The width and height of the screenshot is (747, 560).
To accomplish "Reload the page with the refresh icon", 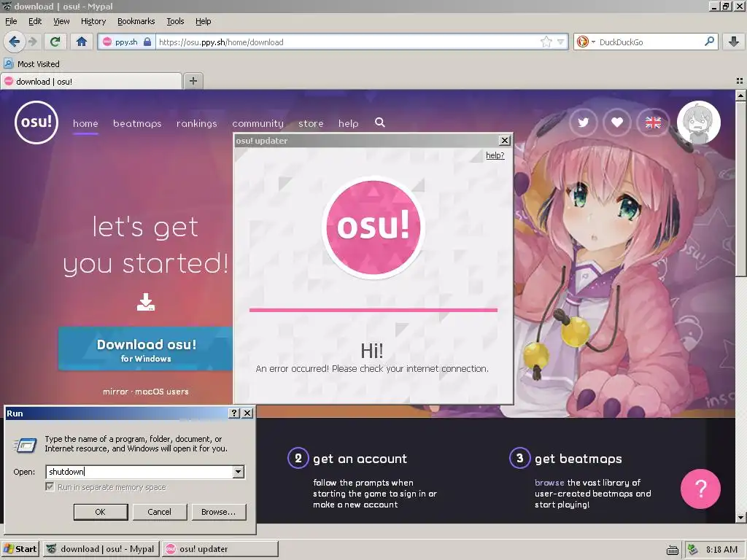I will tap(55, 42).
